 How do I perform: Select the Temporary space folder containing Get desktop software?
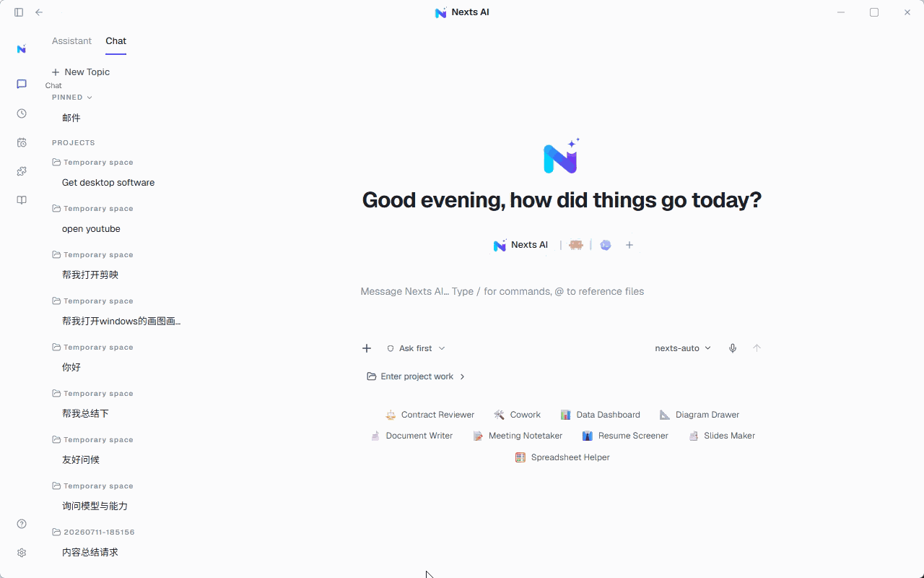(x=93, y=163)
